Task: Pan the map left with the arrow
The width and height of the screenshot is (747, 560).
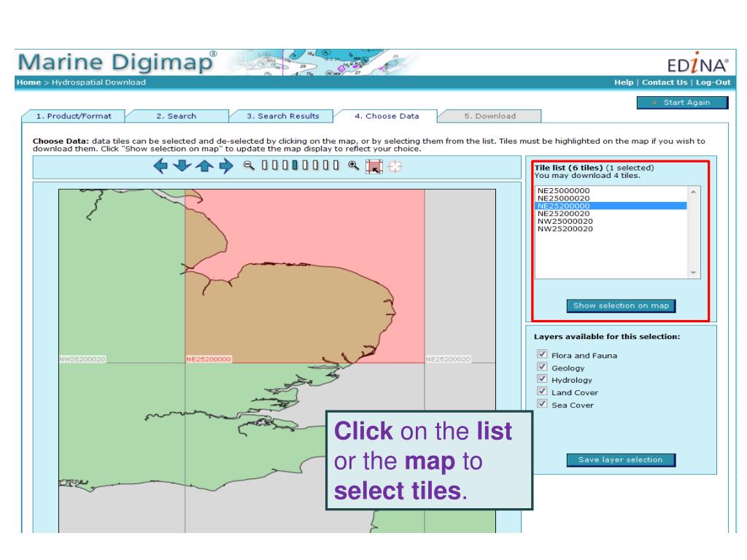Action: pos(160,166)
